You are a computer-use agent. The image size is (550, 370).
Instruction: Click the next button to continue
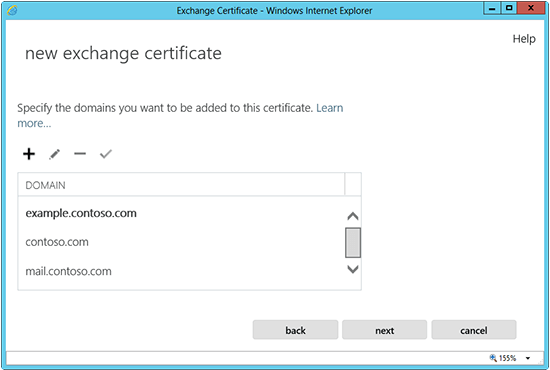point(384,330)
